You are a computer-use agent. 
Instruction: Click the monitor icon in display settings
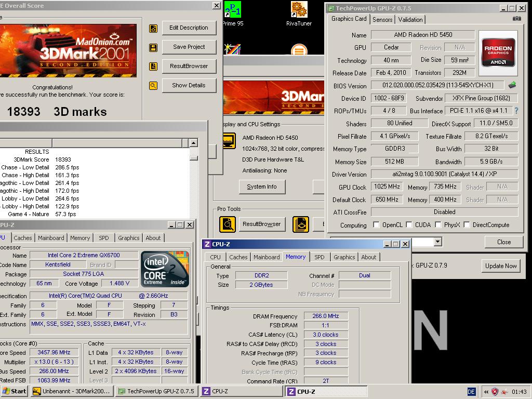point(229,140)
